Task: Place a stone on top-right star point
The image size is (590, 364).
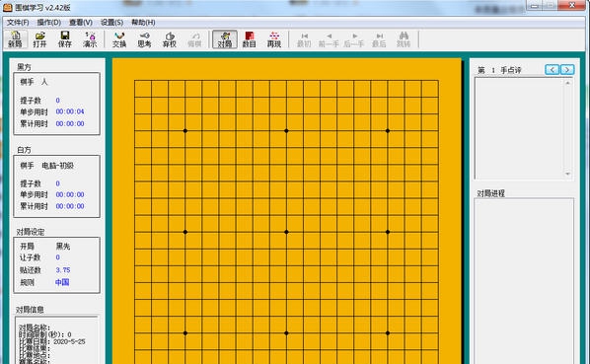Action: 388,131
